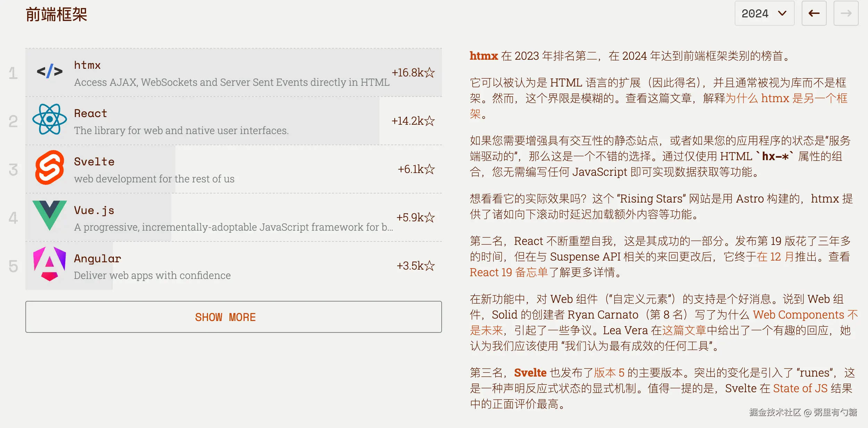Click the star icon next to +16.8k

pos(429,73)
